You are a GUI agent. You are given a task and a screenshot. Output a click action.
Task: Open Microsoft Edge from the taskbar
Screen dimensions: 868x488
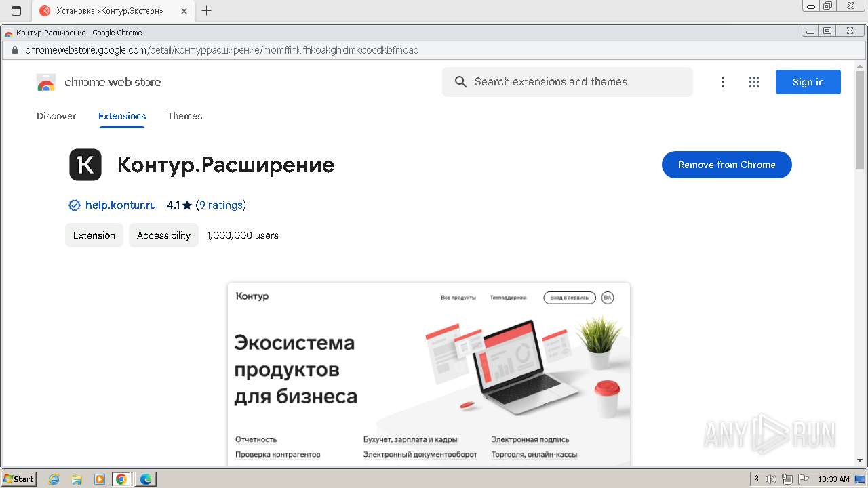click(x=146, y=479)
